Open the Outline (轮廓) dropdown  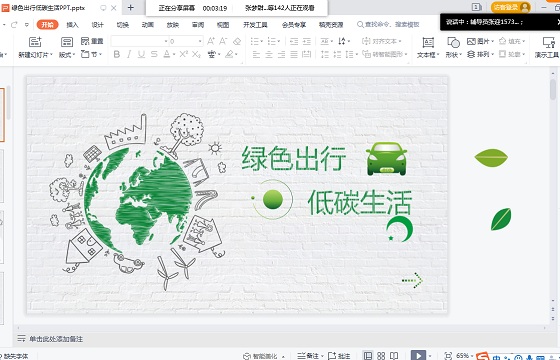point(511,54)
